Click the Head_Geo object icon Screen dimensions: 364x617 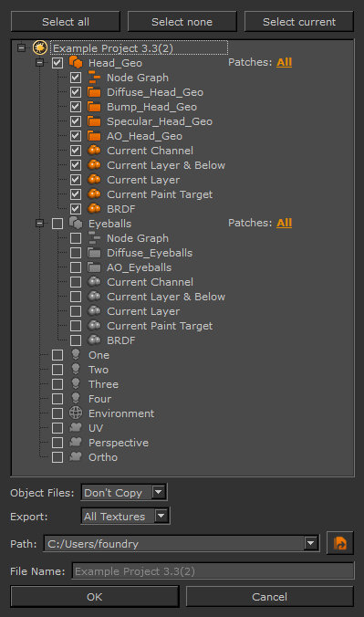[76, 63]
